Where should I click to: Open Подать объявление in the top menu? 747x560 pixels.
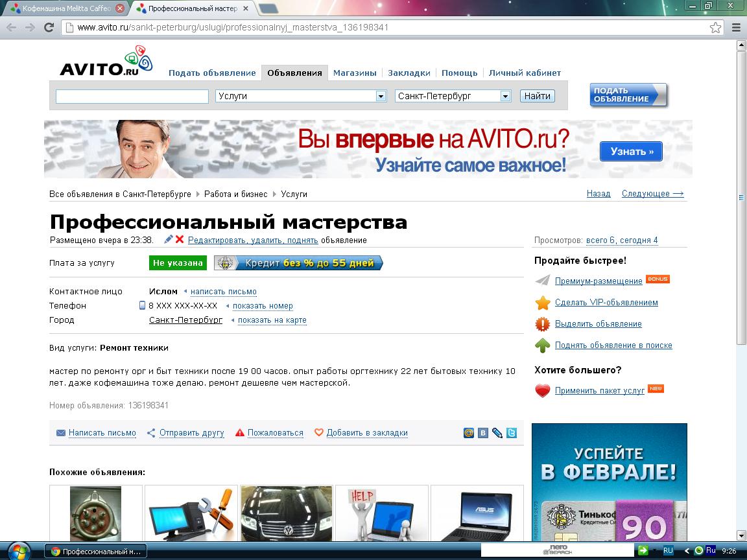212,73
